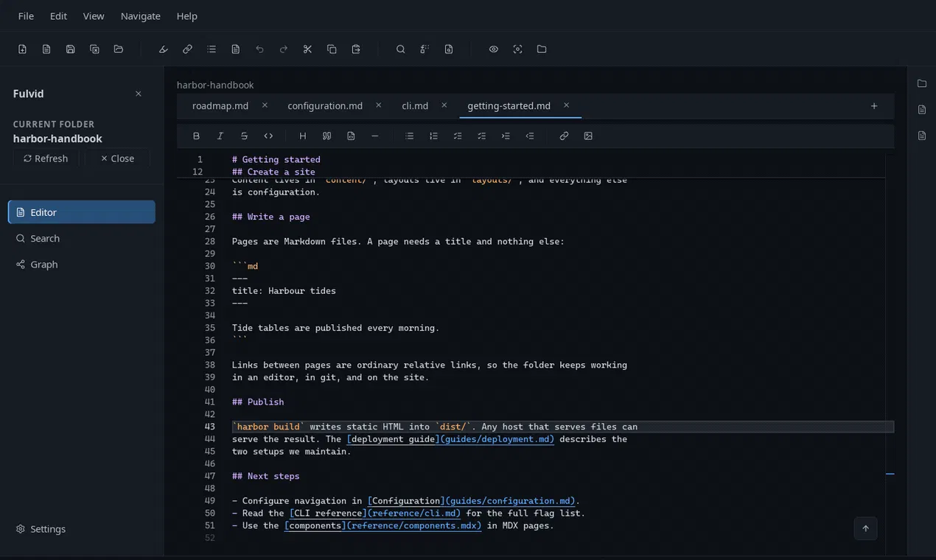Open Search in the sidebar
This screenshot has width=936, height=560.
pos(82,239)
